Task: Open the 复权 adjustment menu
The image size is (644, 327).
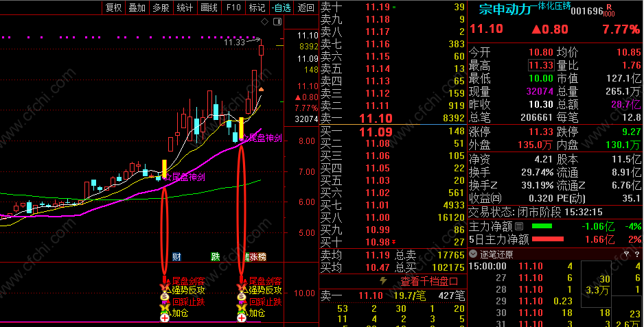Action: (114, 8)
